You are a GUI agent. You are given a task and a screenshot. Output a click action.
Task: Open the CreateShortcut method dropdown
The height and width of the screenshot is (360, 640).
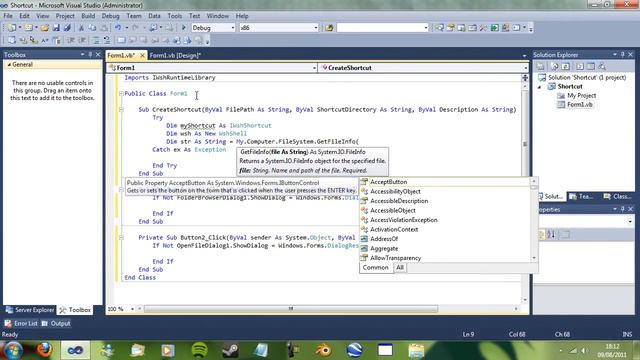[525, 68]
